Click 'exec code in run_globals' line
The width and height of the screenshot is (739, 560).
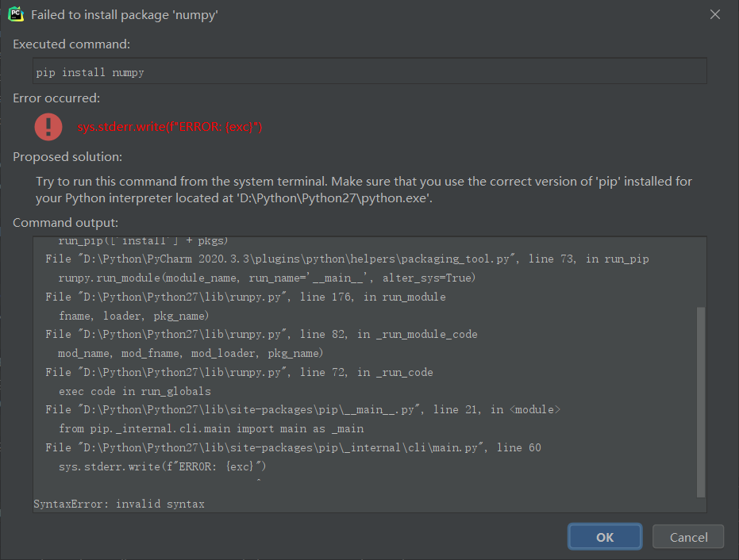point(135,391)
